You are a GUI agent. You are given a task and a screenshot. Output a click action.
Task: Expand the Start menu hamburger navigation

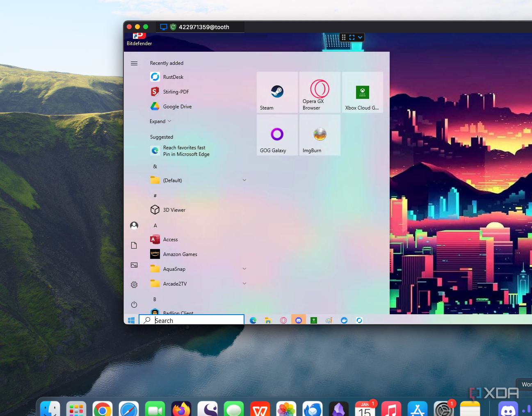[x=134, y=63]
